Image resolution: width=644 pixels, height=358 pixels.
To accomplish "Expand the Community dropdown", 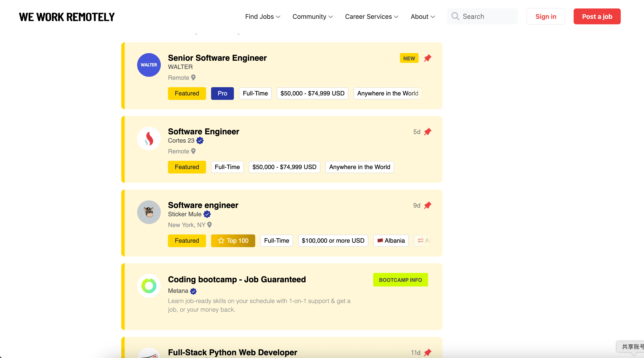I will point(312,17).
